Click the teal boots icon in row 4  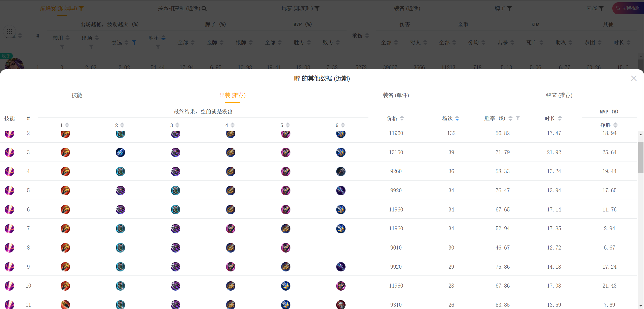(x=120, y=171)
